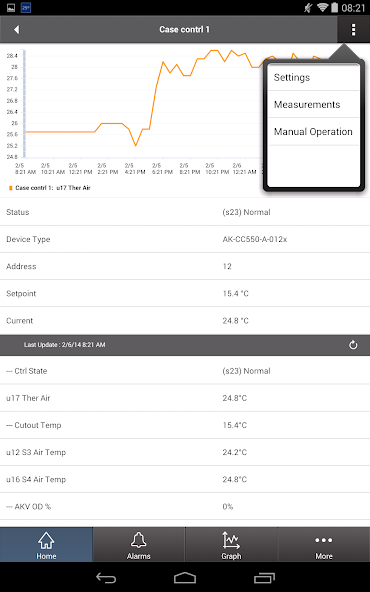Refresh the last update data
Screen dimensions: 370x592
click(x=353, y=345)
